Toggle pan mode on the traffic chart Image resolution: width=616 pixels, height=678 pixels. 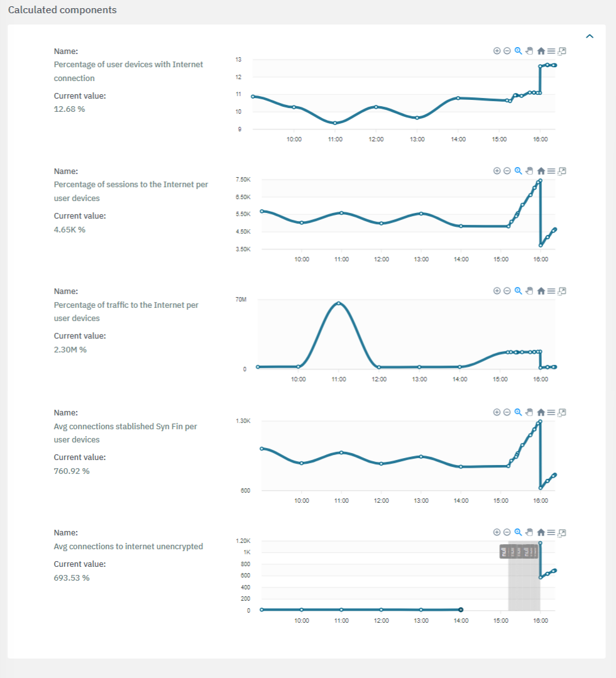click(529, 291)
